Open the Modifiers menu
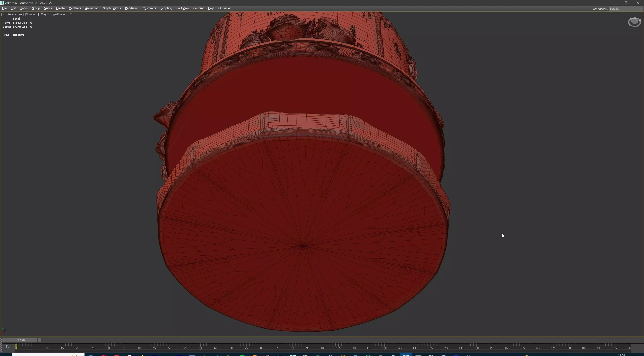Screen dimensions: 644x356 [x=75, y=8]
